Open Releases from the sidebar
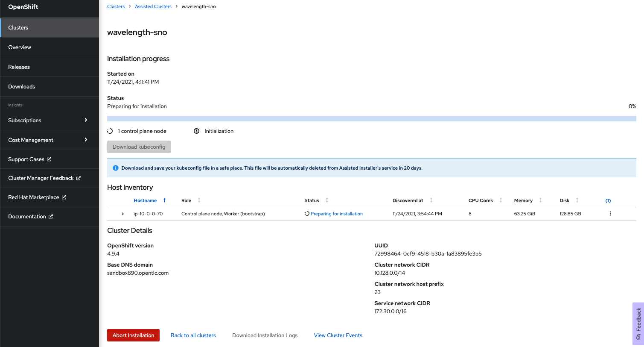Viewport: 644px width, 347px height. [x=50, y=67]
